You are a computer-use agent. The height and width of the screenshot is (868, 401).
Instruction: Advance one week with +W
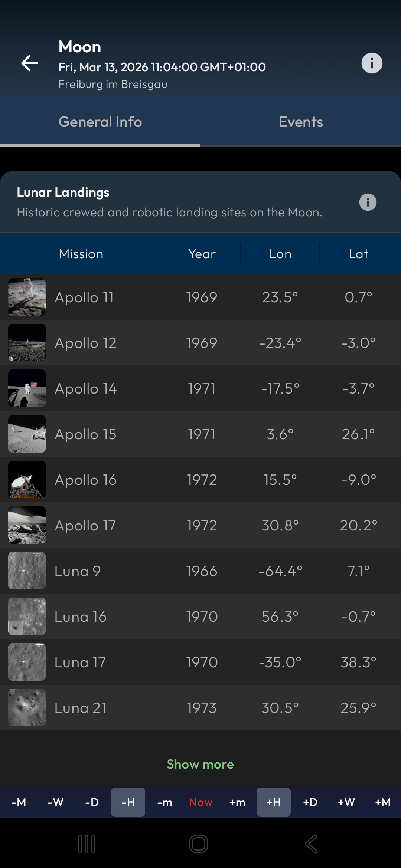point(346,802)
